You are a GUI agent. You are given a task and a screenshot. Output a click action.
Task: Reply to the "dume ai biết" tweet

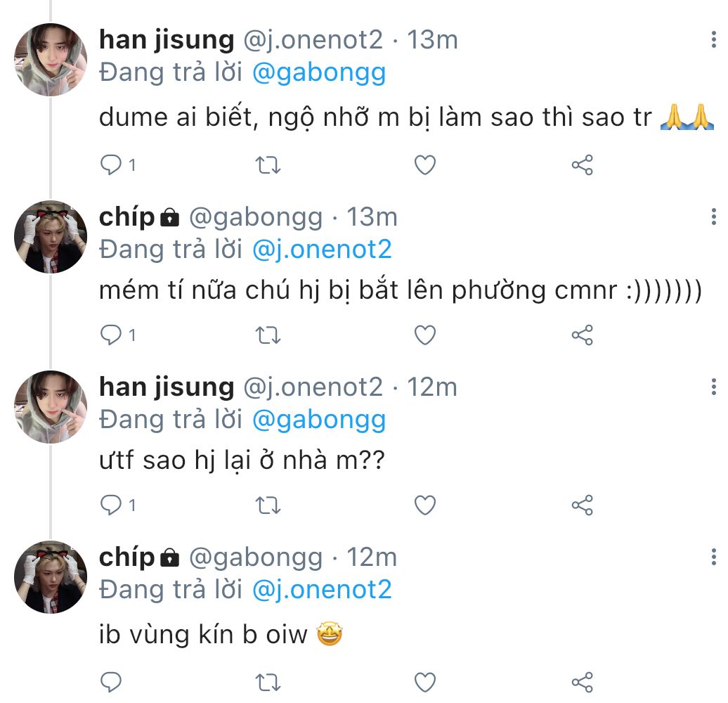click(111, 165)
